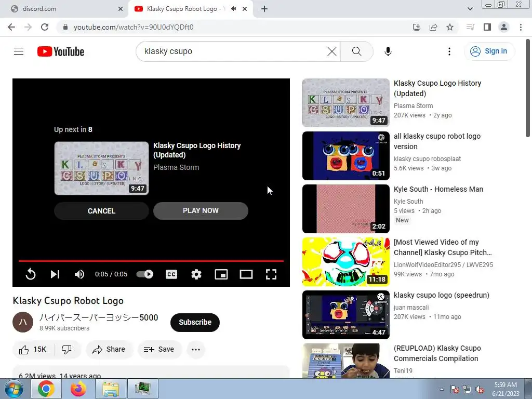Clear the search box with X
Screen dimensions: 532x399
[332, 51]
